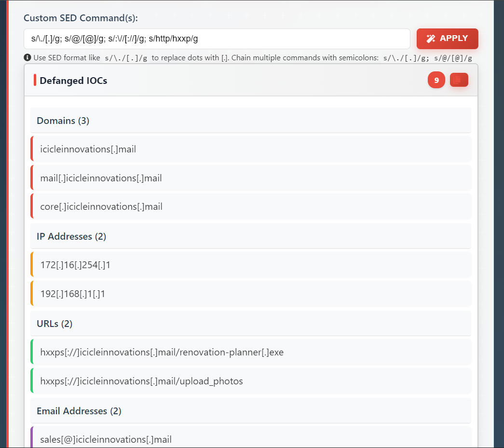Screen dimensions: 504x448
Task: Select the icicleinnovations[.]mail domain entry
Action: click(250, 149)
